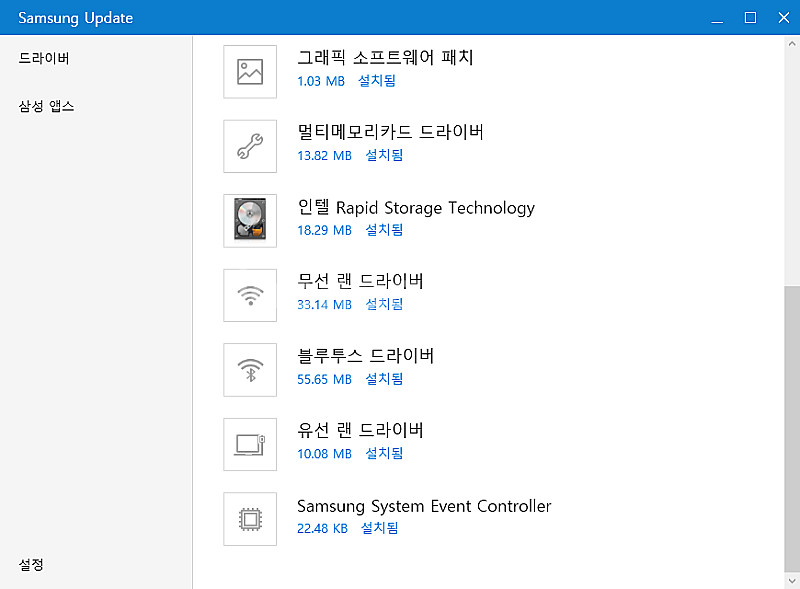This screenshot has width=800, height=589.
Task: Click 설치됨 status next to 33.14 MB
Action: (x=385, y=304)
